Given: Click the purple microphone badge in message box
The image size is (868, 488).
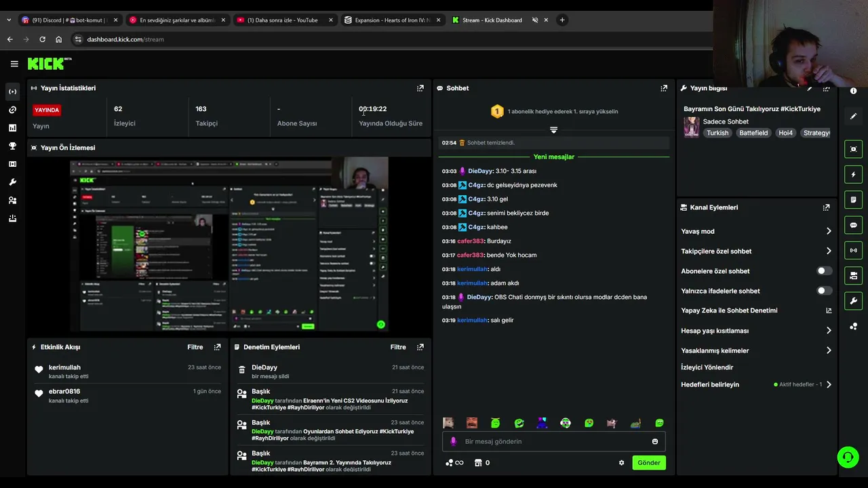Looking at the screenshot, I should 454,441.
